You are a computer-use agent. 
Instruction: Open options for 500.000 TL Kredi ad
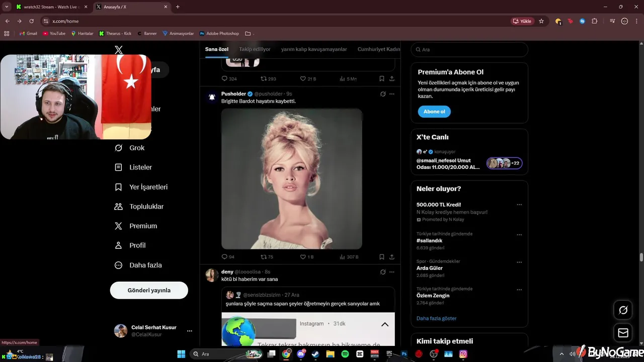[x=519, y=205]
